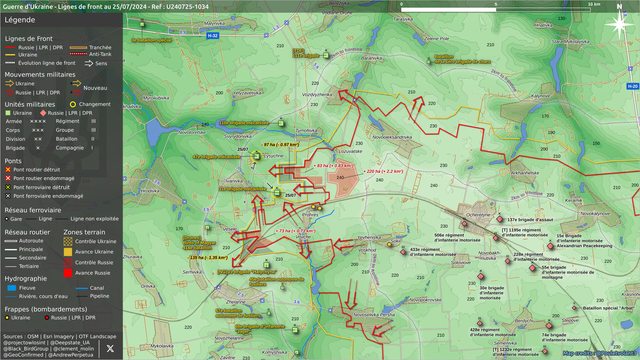Click the 137e brigade d'assaut unit diamond
Image resolution: width=640 pixels, height=360 pixels.
click(500, 220)
